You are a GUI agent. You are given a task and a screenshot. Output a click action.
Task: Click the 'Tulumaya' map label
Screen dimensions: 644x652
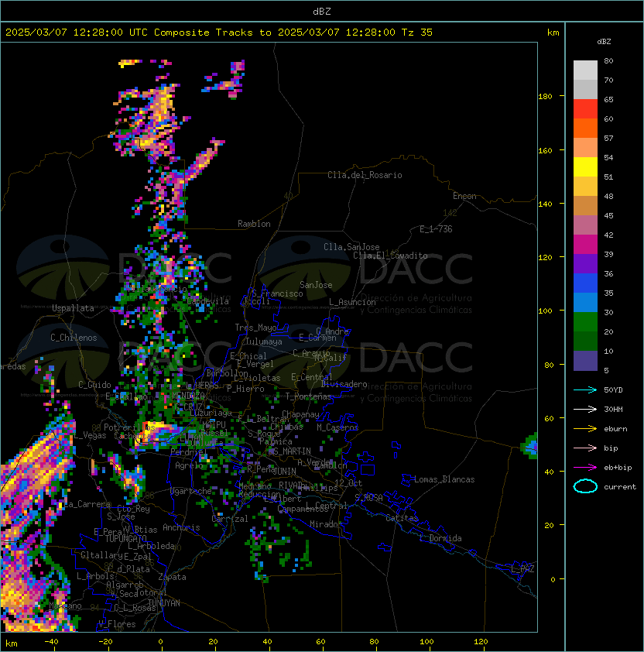click(264, 341)
